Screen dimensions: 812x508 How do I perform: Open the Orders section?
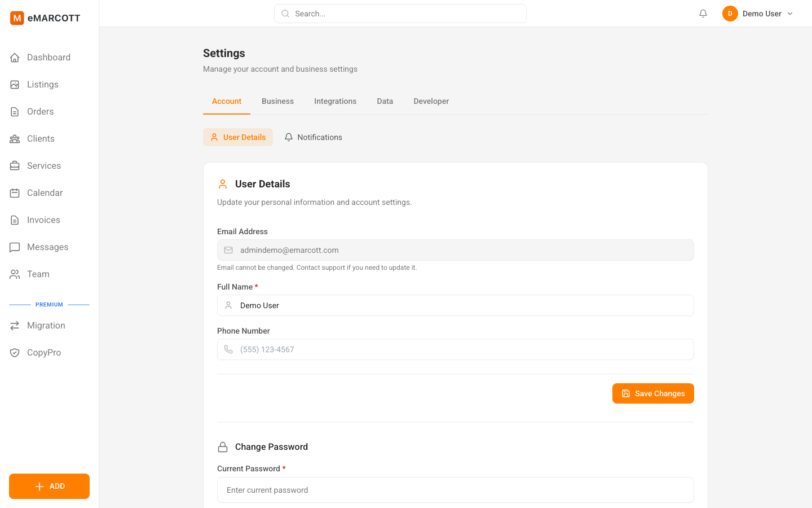[39, 111]
